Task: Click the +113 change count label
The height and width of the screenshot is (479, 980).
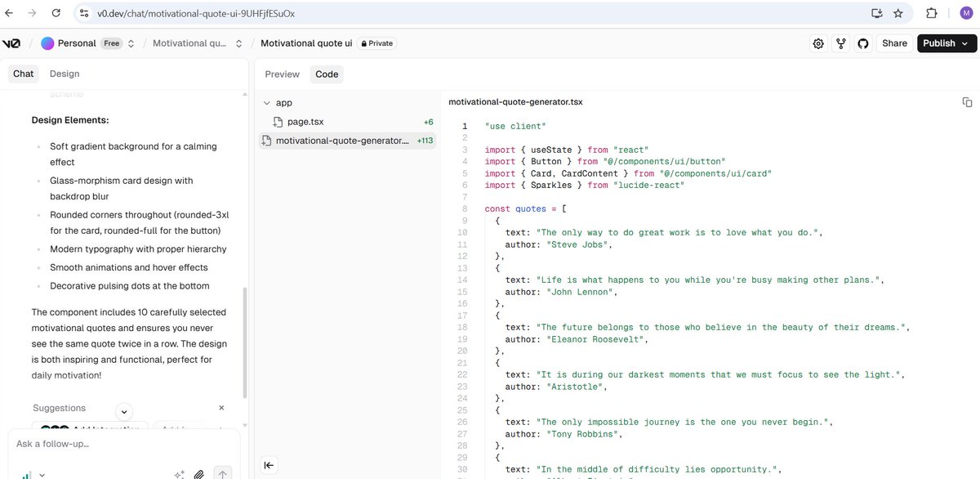Action: [425, 141]
